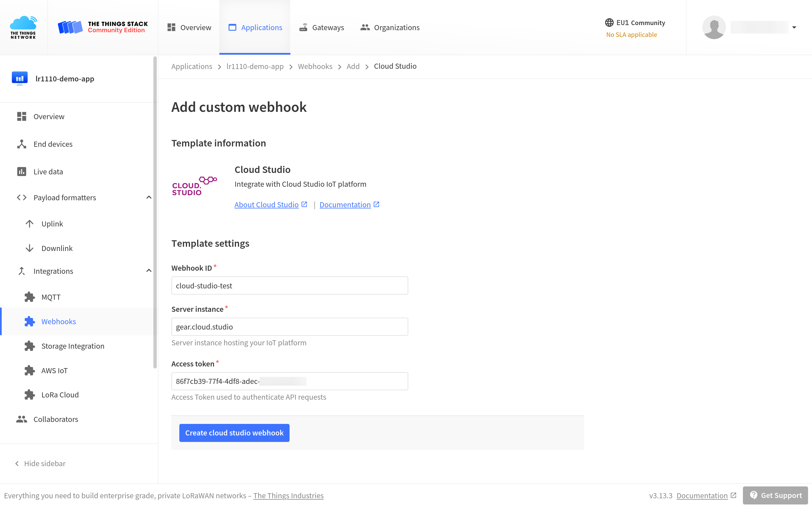Click the Create cloud studio webhook button
The height and width of the screenshot is (507, 812).
pyautogui.click(x=234, y=433)
